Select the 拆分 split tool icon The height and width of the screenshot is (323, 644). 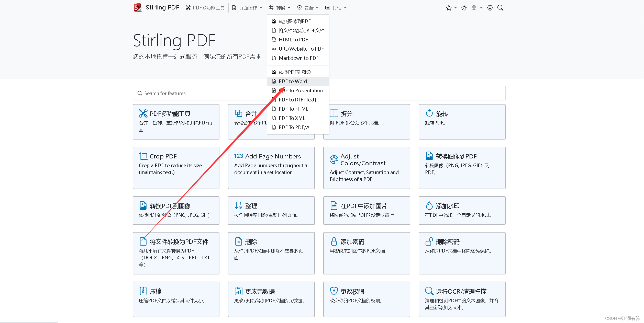coord(333,114)
